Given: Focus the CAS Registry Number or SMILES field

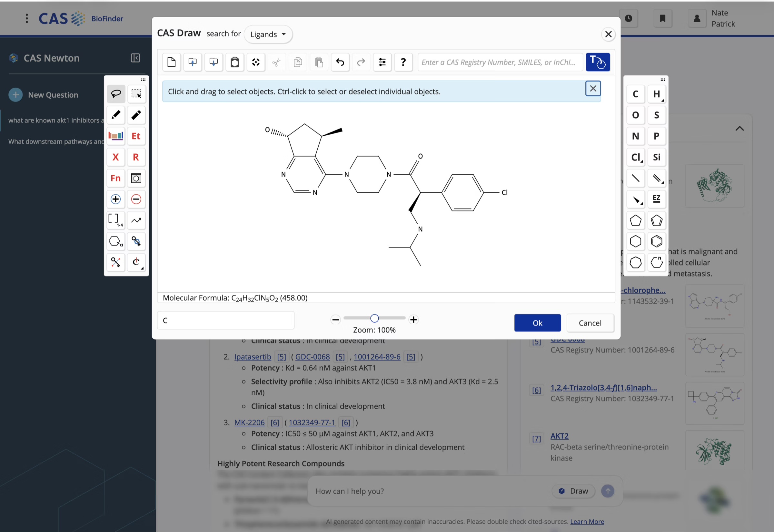Looking at the screenshot, I should (x=500, y=62).
